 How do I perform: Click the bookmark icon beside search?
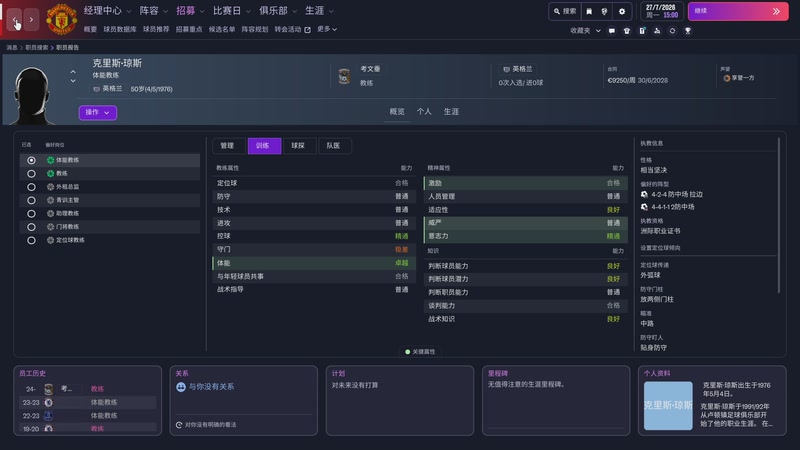tap(589, 11)
